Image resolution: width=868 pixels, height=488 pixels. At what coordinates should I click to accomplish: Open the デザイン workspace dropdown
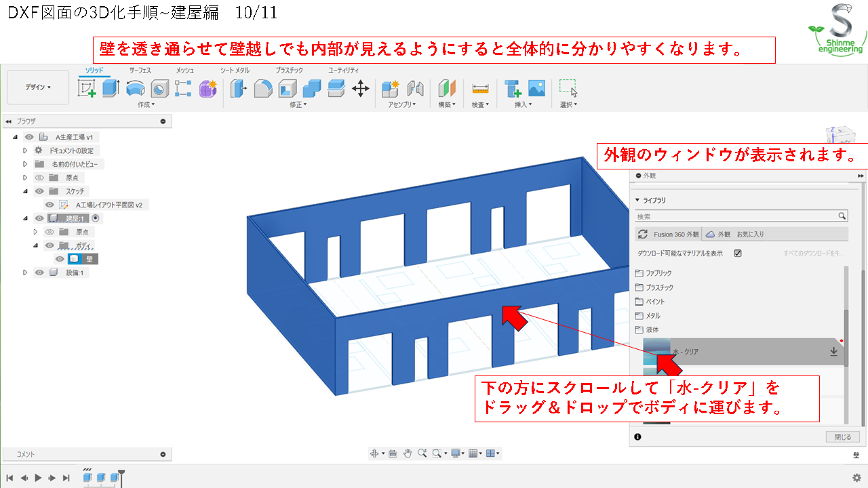(38, 87)
